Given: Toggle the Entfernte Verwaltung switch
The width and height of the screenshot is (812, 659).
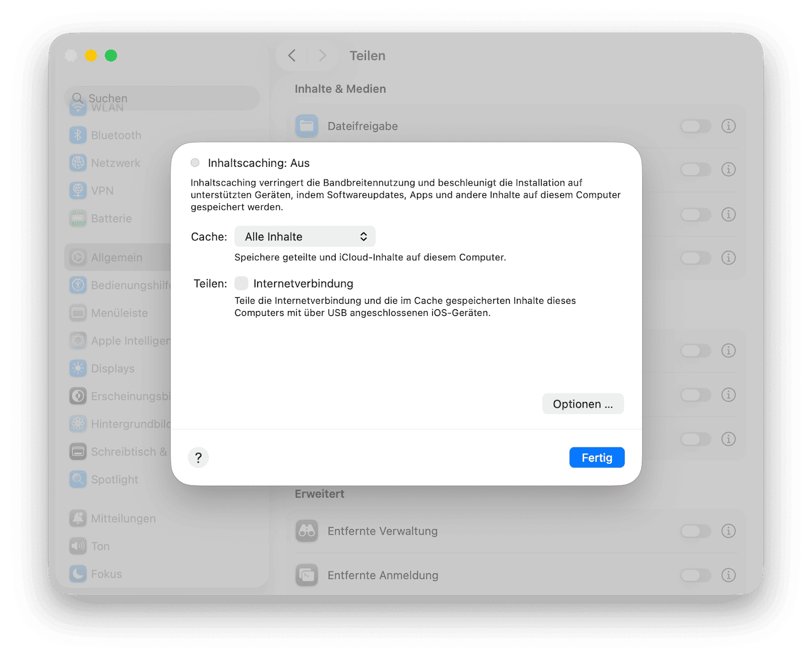Looking at the screenshot, I should (x=695, y=530).
